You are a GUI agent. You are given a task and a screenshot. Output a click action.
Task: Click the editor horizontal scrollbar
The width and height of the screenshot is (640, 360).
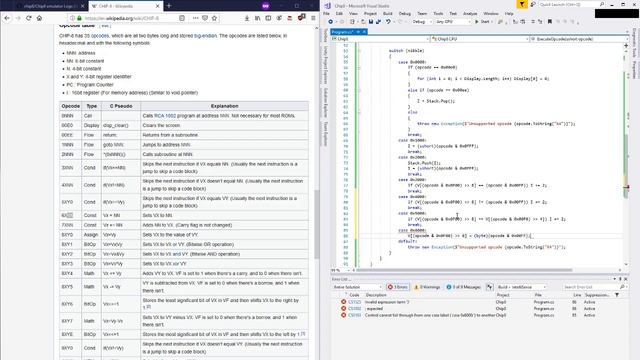pyautogui.click(x=464, y=270)
